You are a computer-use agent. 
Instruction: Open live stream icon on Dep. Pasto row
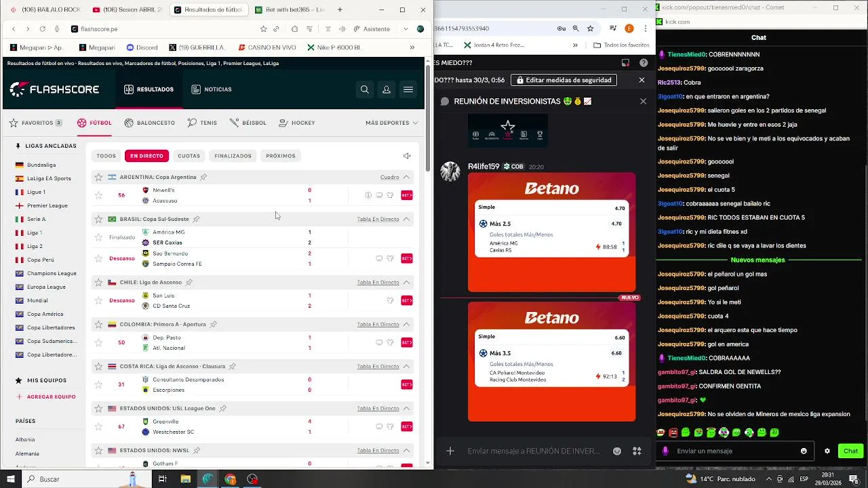tap(379, 343)
